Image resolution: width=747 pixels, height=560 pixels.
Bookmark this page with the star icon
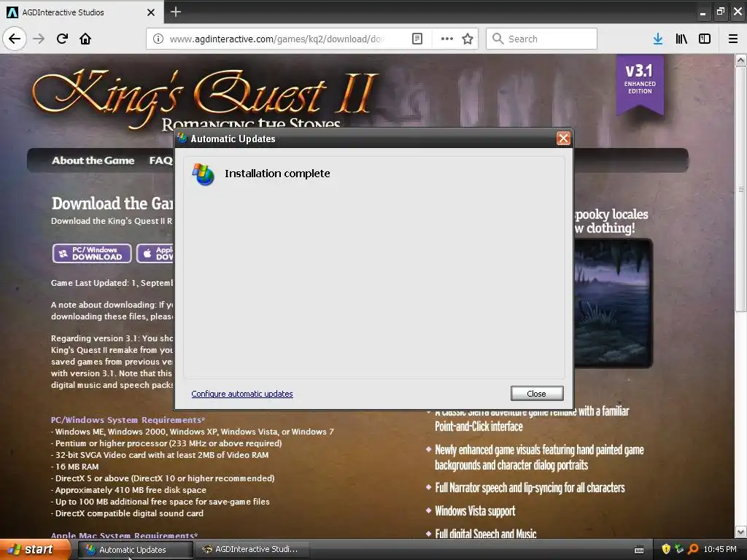tap(468, 39)
